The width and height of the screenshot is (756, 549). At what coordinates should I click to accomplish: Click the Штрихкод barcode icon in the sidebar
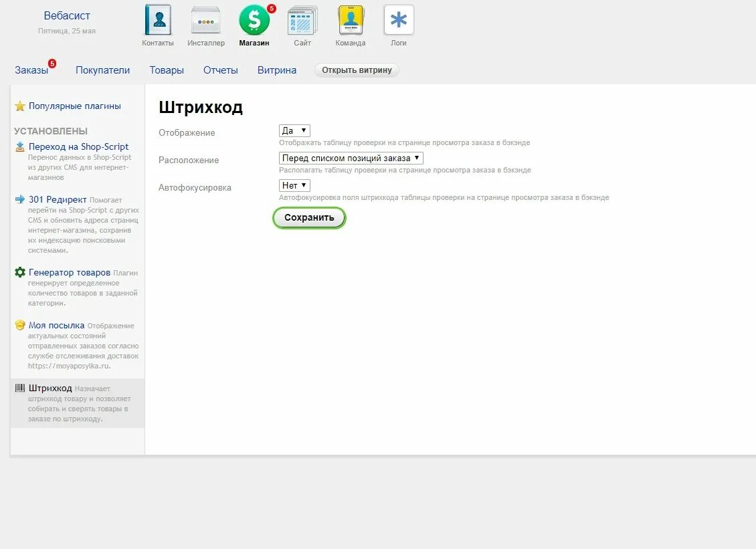[20, 388]
